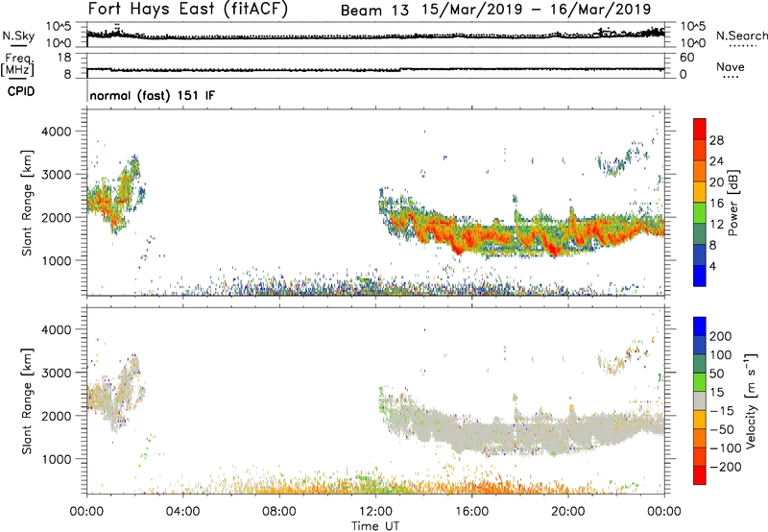Click the 'Velocity [m s-1]' colorbar label
768x532 pixels.
coord(751,400)
